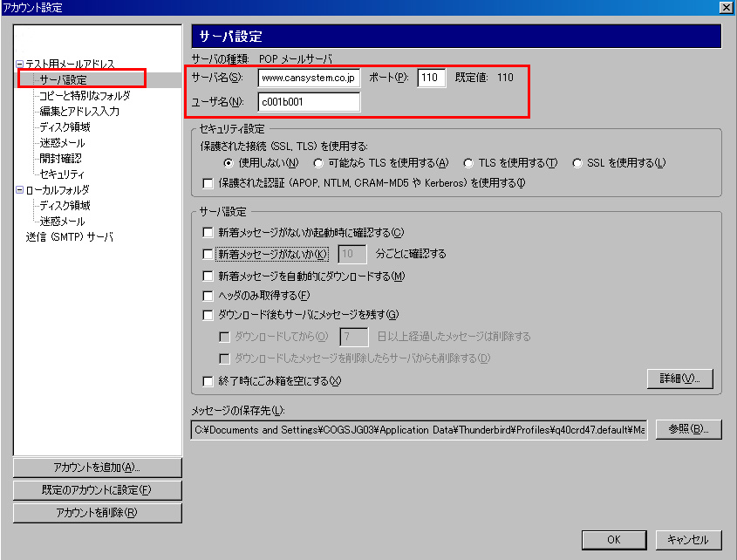Open 編集とアドレス入力 settings
The width and height of the screenshot is (737, 560).
[79, 111]
